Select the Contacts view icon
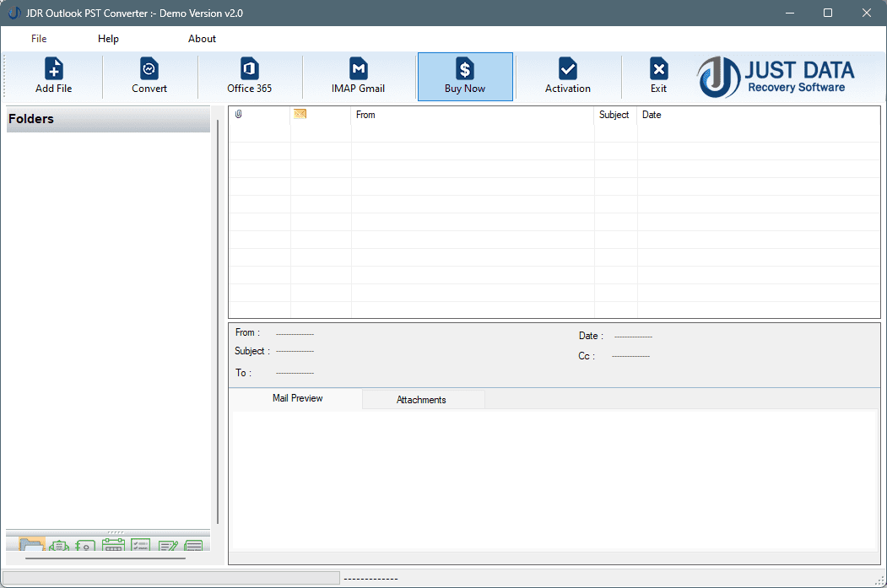The width and height of the screenshot is (887, 588). (x=85, y=545)
